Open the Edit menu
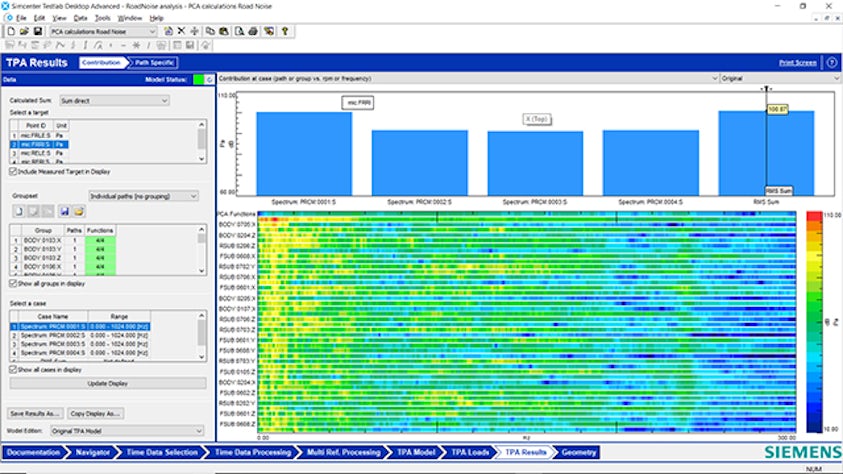The width and height of the screenshot is (843, 474). 39,18
